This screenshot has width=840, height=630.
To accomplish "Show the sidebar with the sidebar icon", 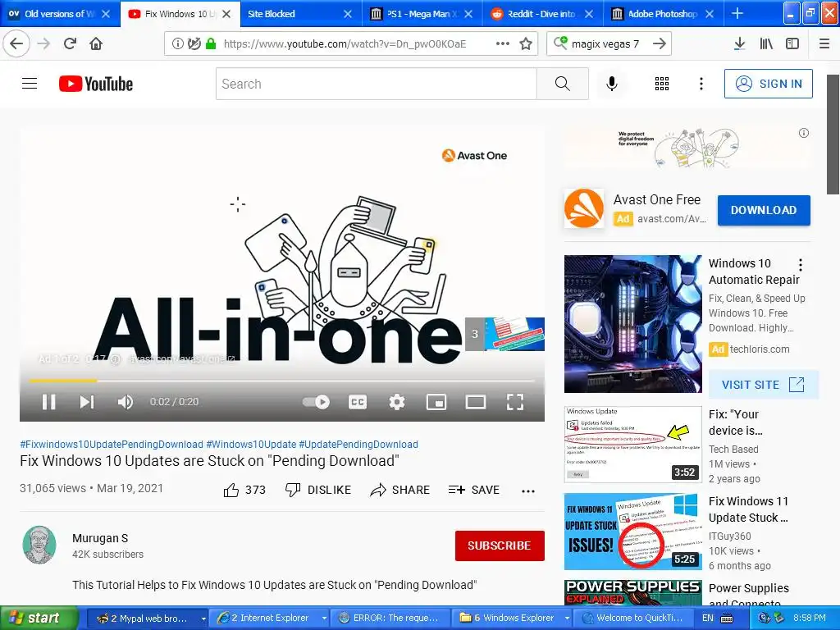I will pyautogui.click(x=792, y=43).
